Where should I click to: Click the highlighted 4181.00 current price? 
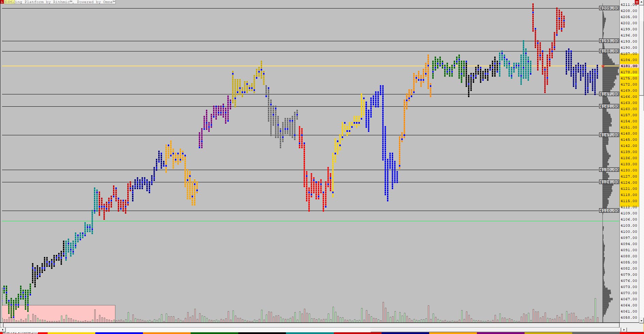630,66
